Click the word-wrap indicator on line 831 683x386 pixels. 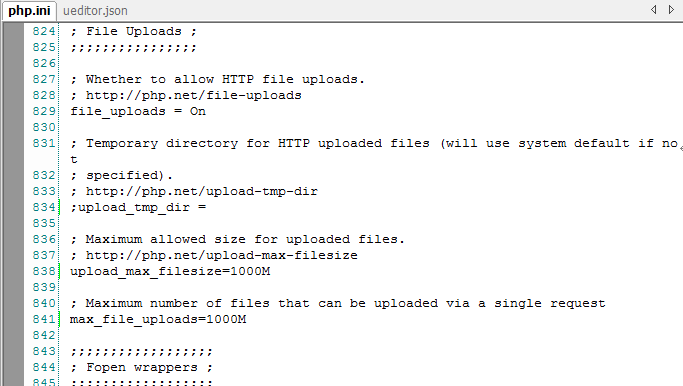coord(680,148)
